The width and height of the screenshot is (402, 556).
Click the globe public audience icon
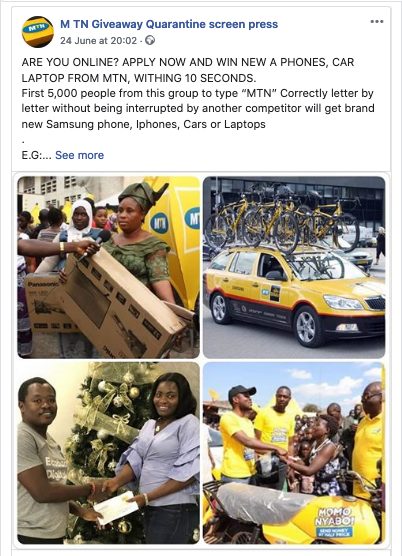coord(150,40)
